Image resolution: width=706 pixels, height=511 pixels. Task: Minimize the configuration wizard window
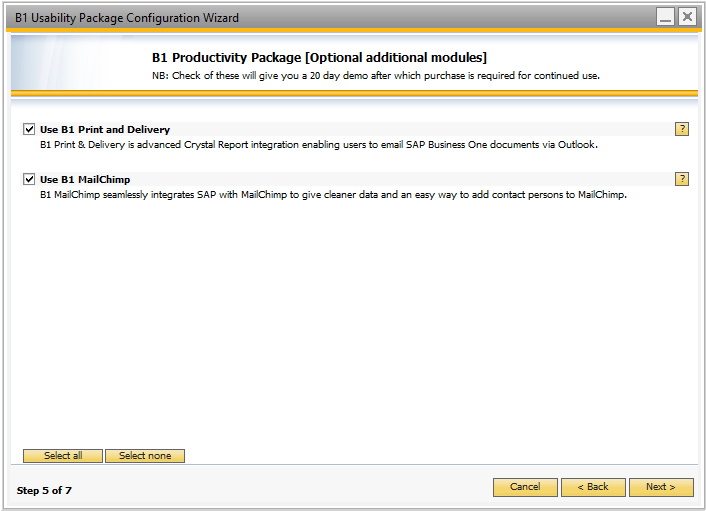click(x=665, y=17)
